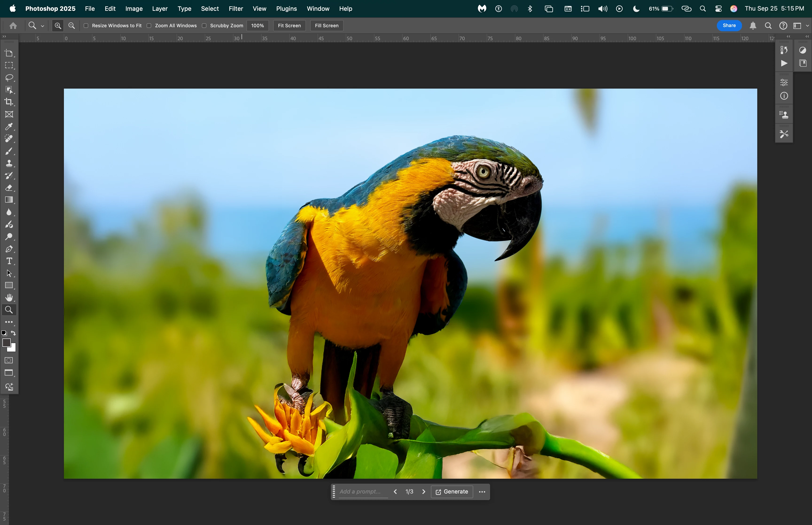812x525 pixels.
Task: Open the foreground color swatch
Action: (6, 343)
